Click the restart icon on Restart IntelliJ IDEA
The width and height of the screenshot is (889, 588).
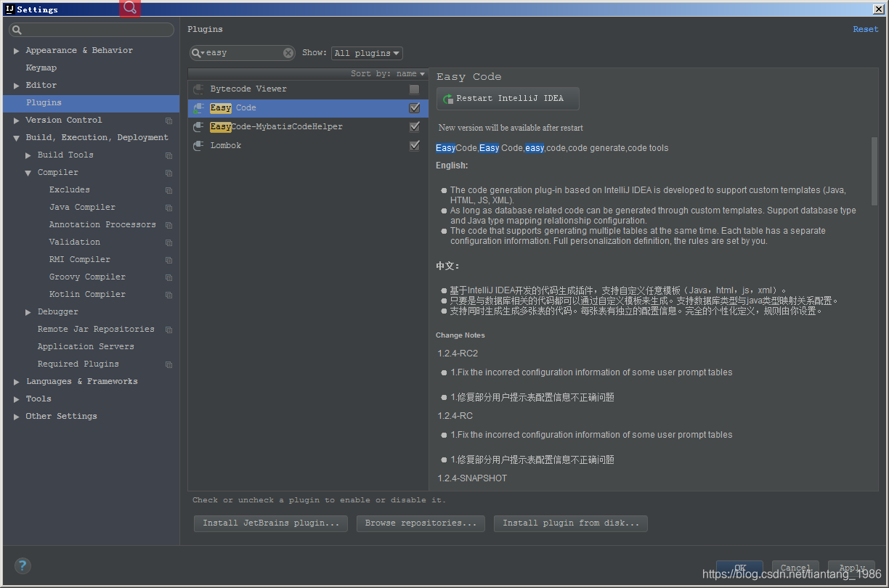(x=448, y=99)
